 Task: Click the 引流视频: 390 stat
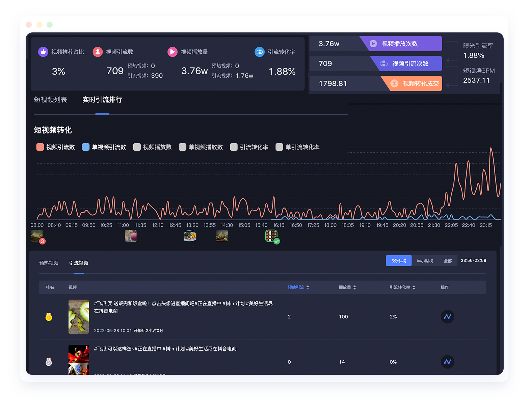pos(145,76)
